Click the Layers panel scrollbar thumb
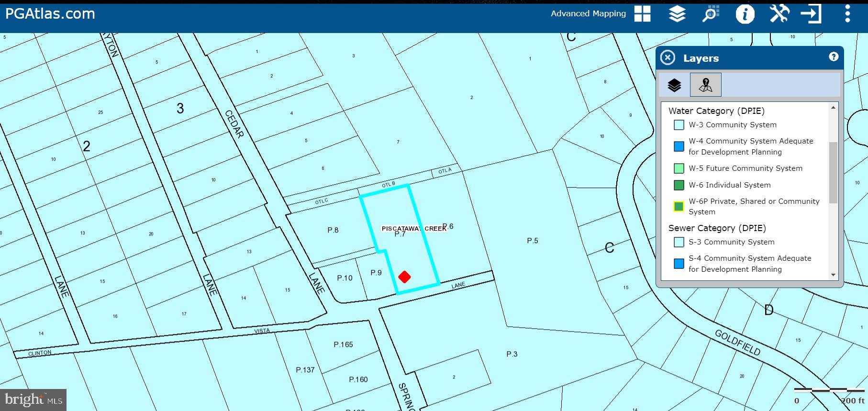Screen dimensions: 868x411 click(x=833, y=172)
